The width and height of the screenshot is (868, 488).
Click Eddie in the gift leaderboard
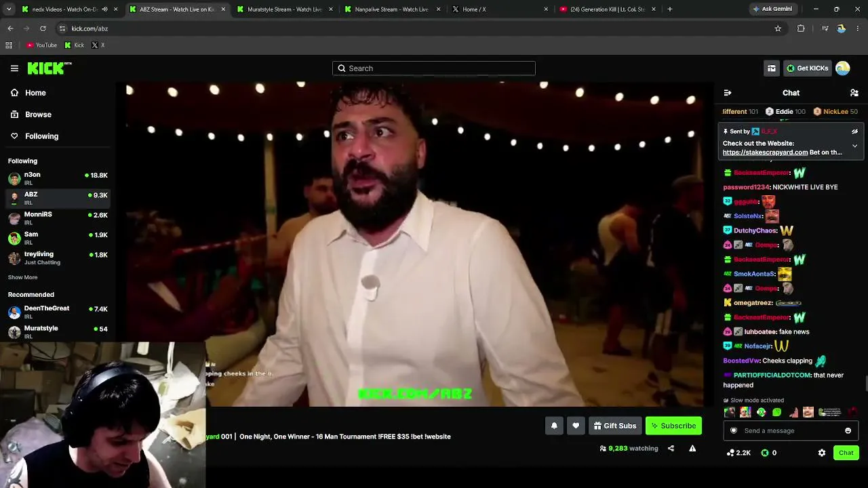[785, 112]
